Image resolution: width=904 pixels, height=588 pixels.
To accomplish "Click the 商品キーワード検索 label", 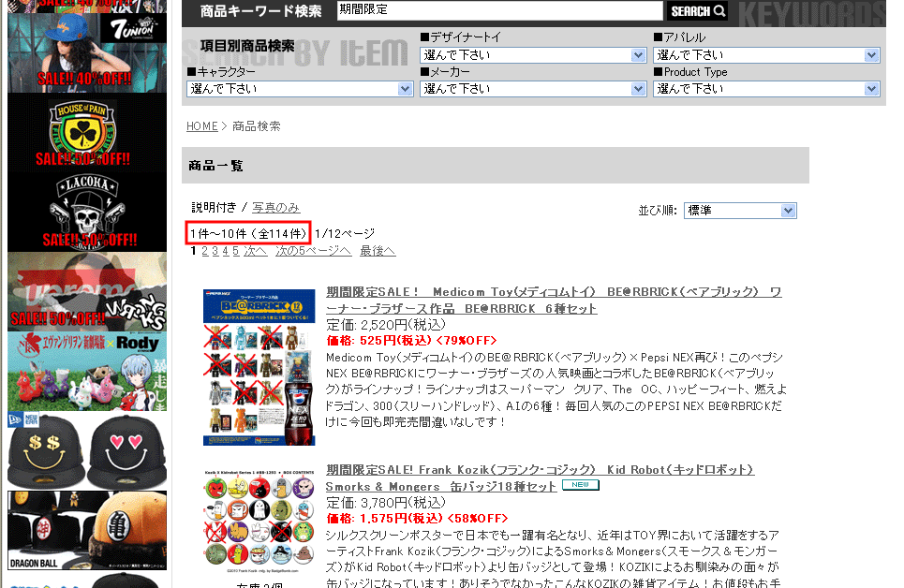I will [x=260, y=11].
